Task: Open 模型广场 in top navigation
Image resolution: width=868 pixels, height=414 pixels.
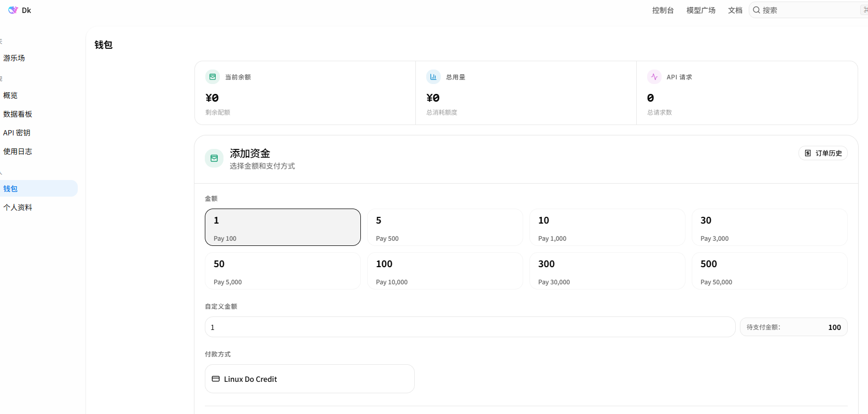Action: tap(701, 10)
